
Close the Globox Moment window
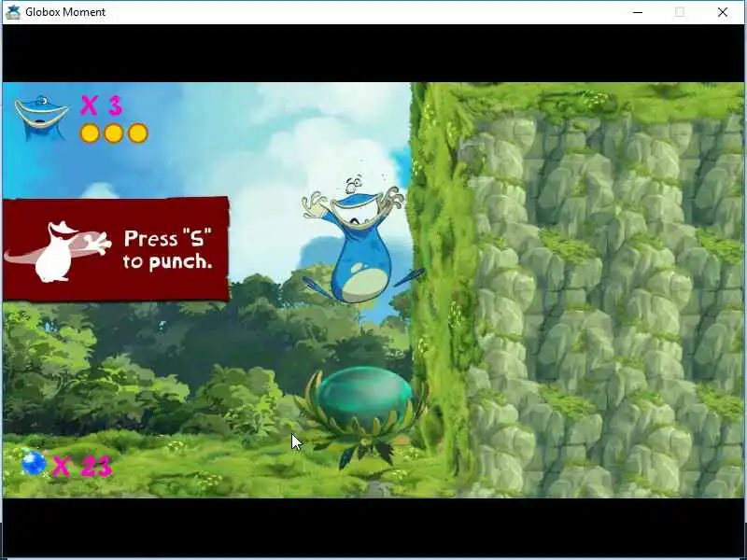pyautogui.click(x=722, y=12)
